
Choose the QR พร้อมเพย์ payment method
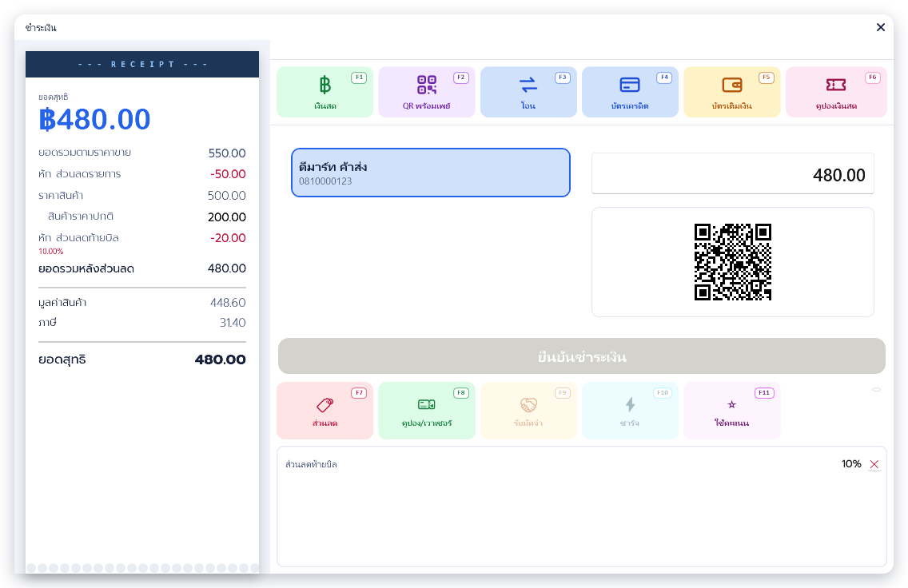[427, 92]
